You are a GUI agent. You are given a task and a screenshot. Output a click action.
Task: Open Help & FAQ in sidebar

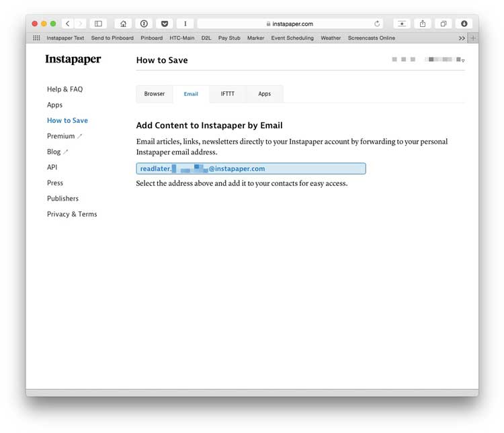click(65, 89)
